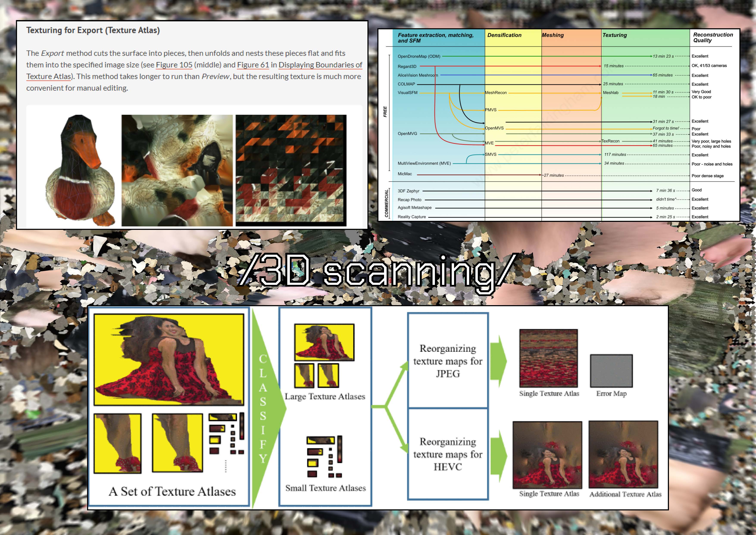Click the 3D duck model image
756x535 pixels.
80,171
